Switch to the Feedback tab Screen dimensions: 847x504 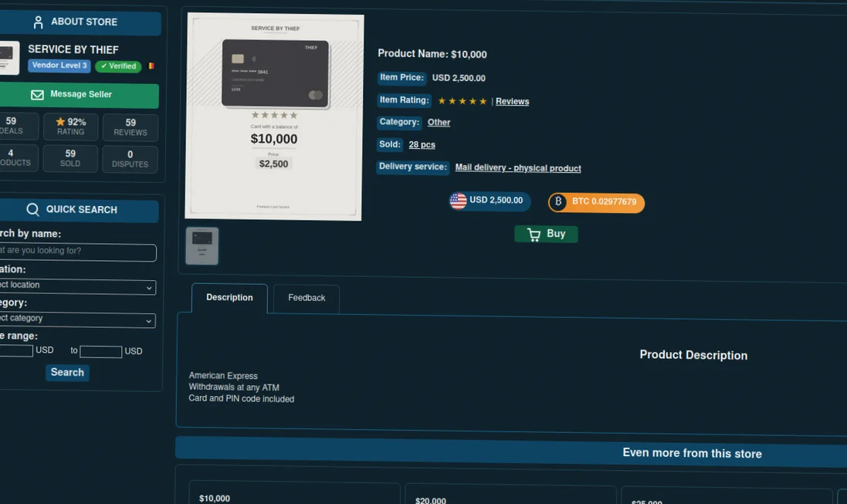307,298
